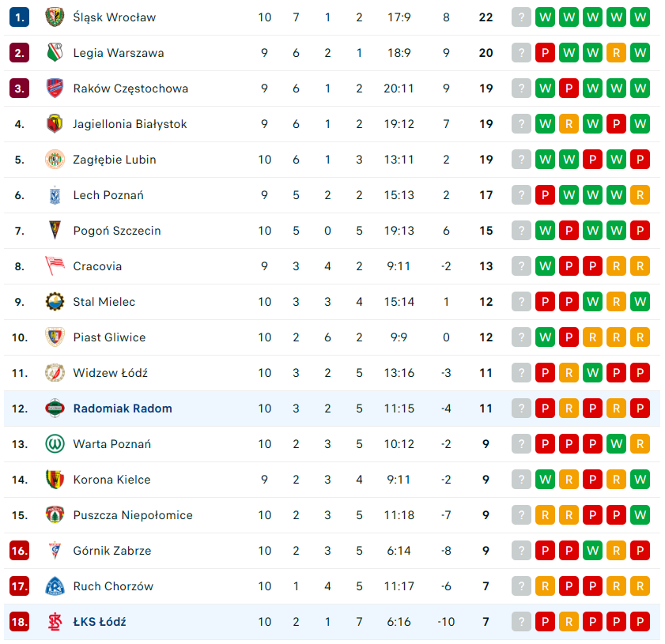
Task: Click the Śląsk Wrocław team crest
Action: (55, 17)
